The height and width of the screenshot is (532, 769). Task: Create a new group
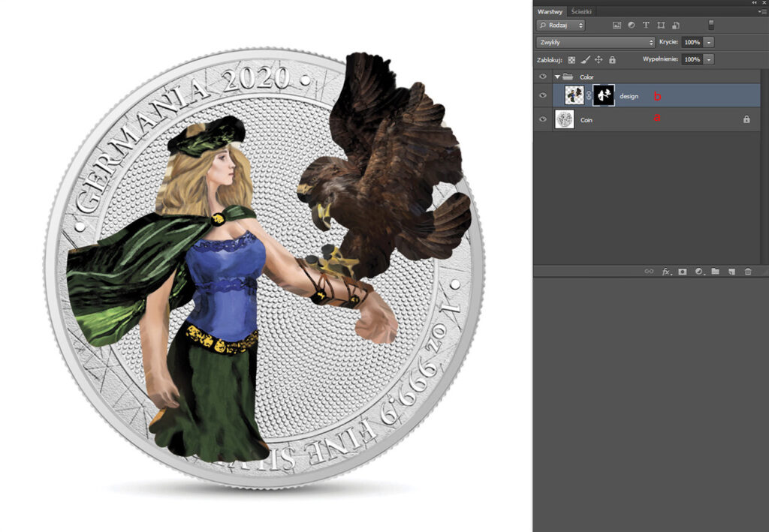click(715, 272)
